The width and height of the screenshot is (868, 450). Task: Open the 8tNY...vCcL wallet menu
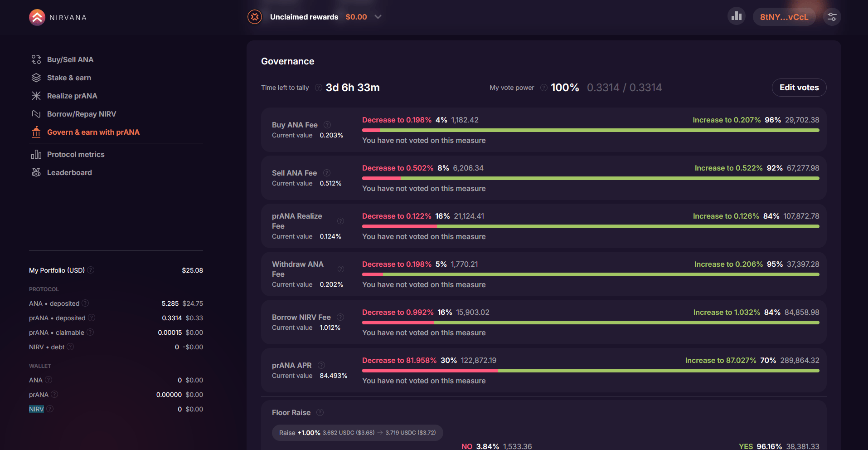[x=784, y=17]
